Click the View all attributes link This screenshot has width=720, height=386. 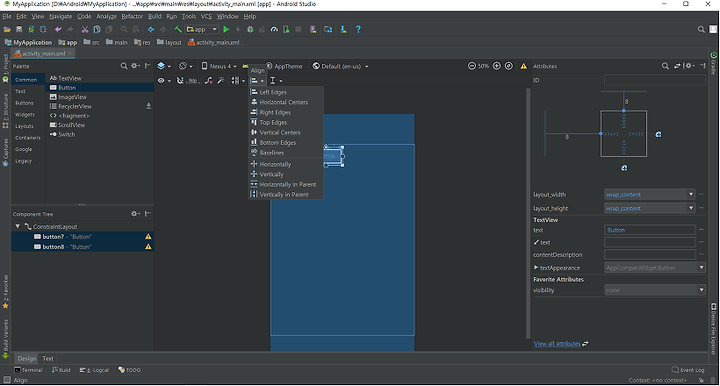point(557,344)
